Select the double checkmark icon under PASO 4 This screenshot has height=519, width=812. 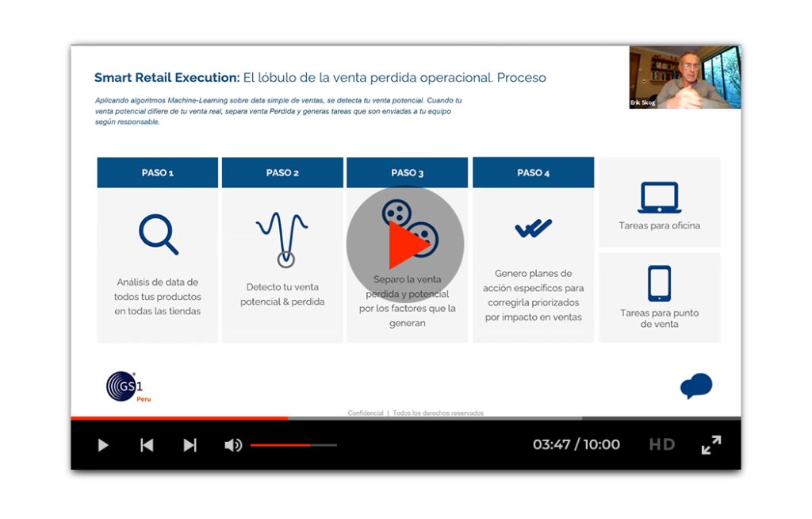[532, 229]
